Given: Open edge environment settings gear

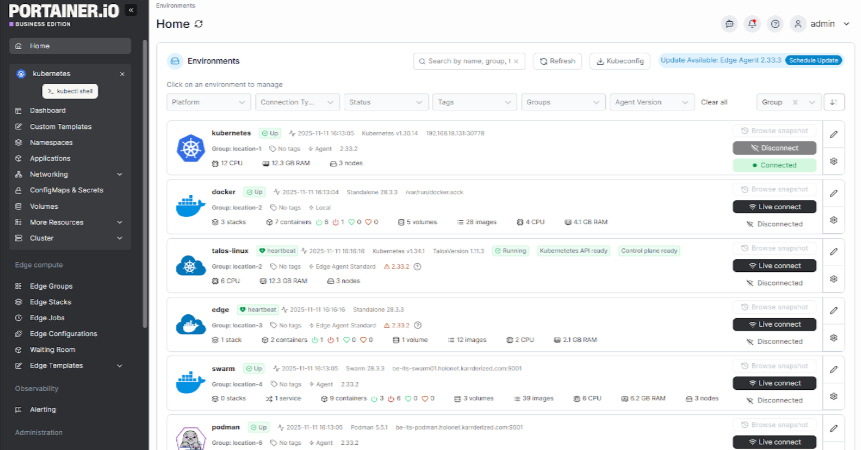Looking at the screenshot, I should (x=834, y=338).
